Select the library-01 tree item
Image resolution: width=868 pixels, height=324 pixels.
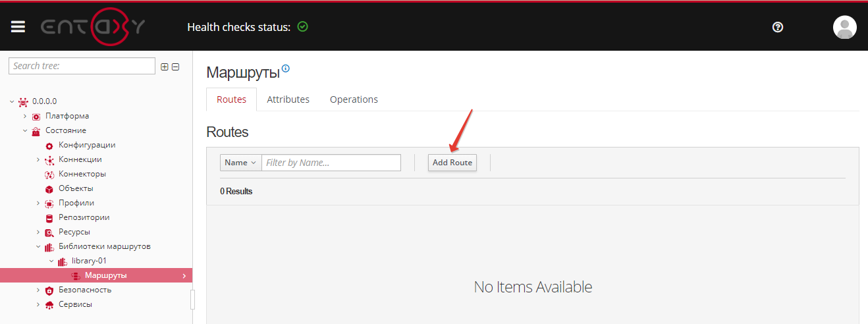pyautogui.click(x=90, y=261)
